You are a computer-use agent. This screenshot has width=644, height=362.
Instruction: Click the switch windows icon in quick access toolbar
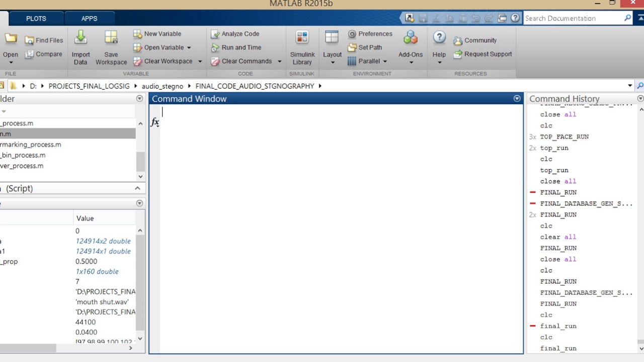[502, 18]
